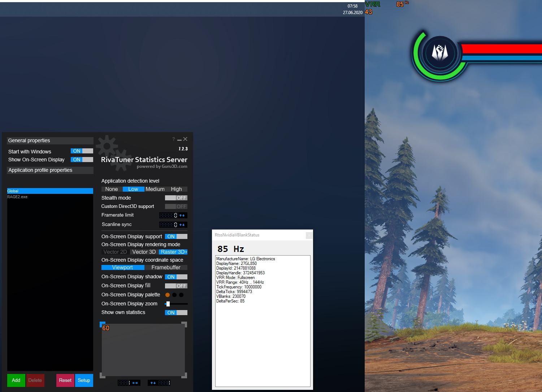Image resolution: width=542 pixels, height=392 pixels.
Task: Click the 07:58 clock overlay
Action: click(x=352, y=6)
